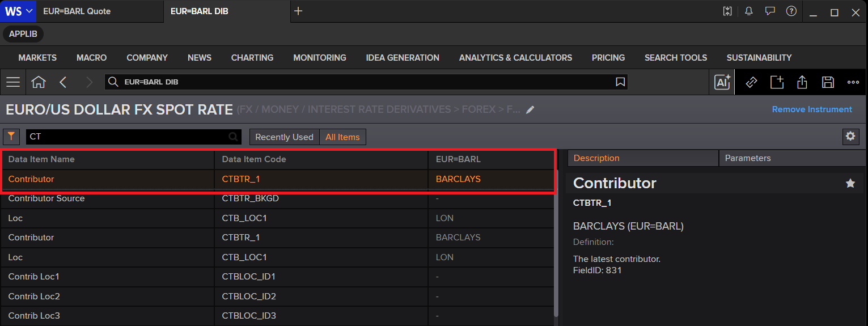Click Remove Instrument link
The width and height of the screenshot is (868, 326).
(812, 109)
